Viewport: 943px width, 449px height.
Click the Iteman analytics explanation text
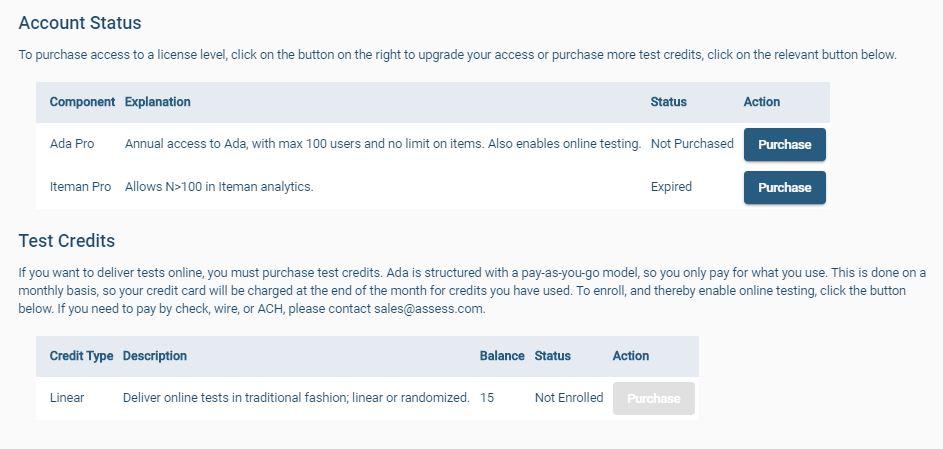[x=219, y=187]
